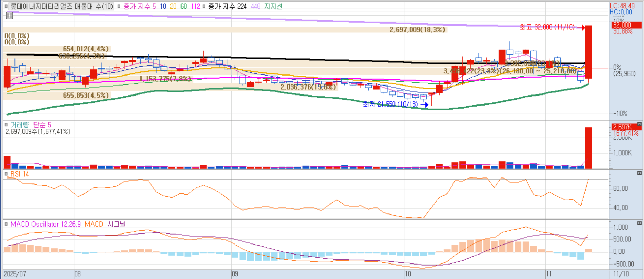Open the data table grid icon
This screenshot has width=644, height=279.
[x=10, y=16]
